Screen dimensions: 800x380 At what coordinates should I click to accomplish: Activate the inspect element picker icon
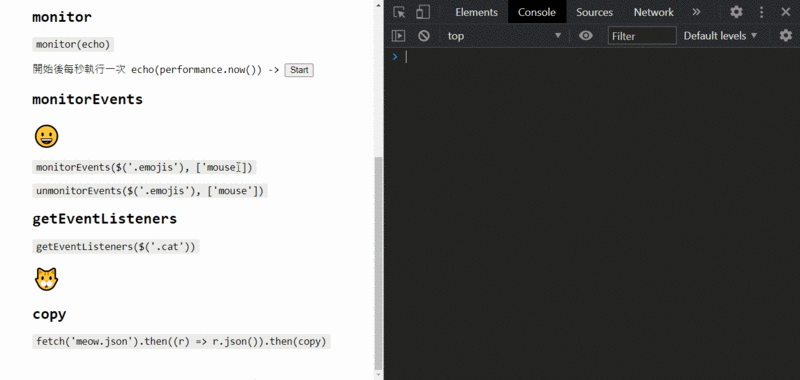[399, 12]
